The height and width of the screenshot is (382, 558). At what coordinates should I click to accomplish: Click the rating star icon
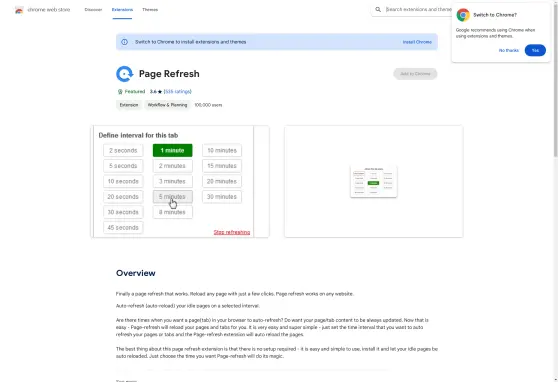(x=160, y=92)
